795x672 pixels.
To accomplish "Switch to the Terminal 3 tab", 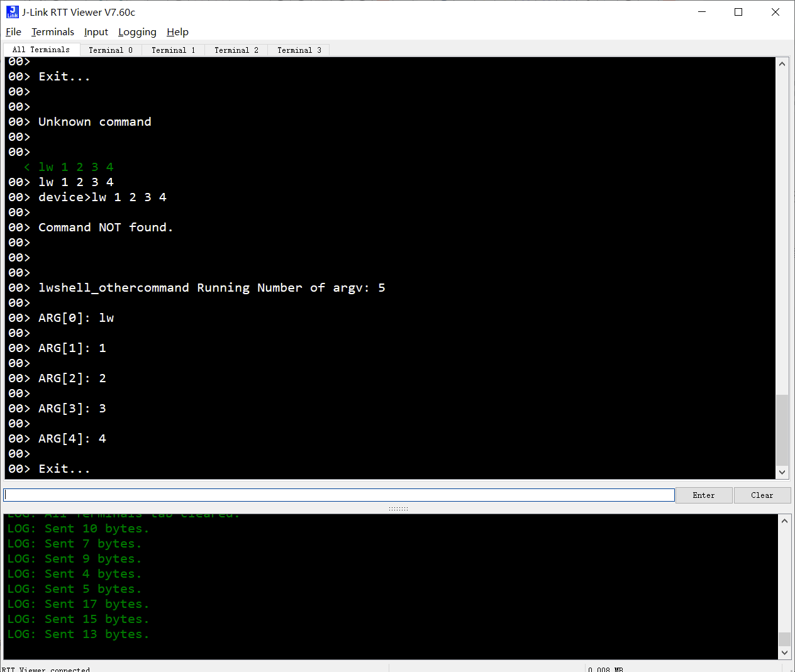I will [x=299, y=50].
